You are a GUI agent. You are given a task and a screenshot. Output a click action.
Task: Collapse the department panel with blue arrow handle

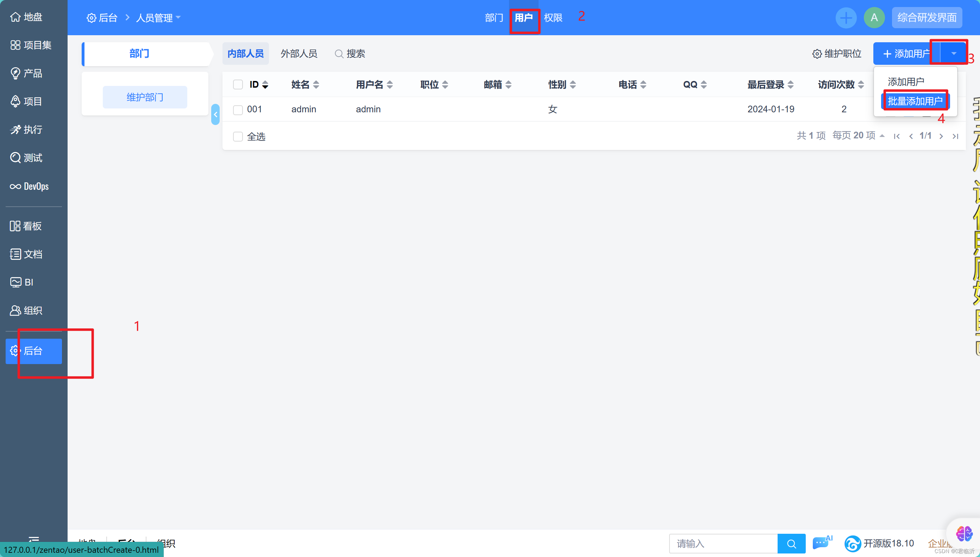coord(215,114)
